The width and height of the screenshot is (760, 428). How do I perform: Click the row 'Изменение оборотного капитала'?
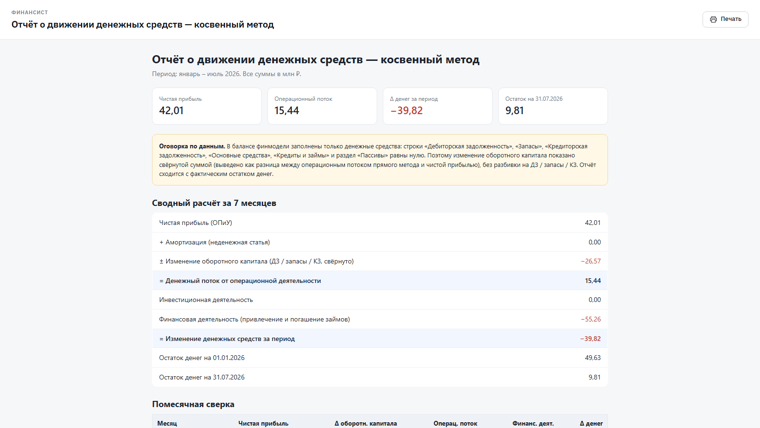[380, 261]
